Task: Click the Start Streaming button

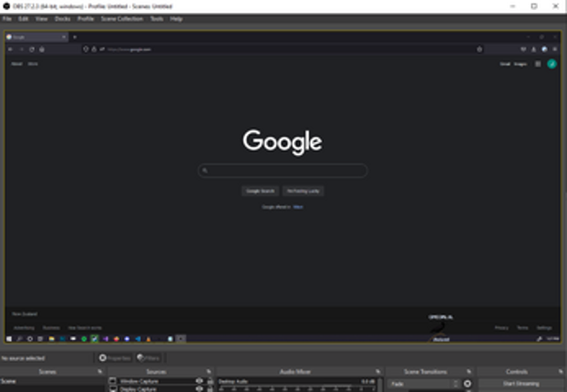Action: (521, 384)
